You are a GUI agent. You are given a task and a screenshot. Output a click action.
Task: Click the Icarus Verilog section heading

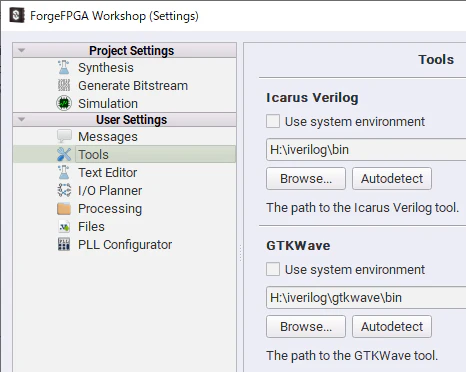(x=312, y=98)
